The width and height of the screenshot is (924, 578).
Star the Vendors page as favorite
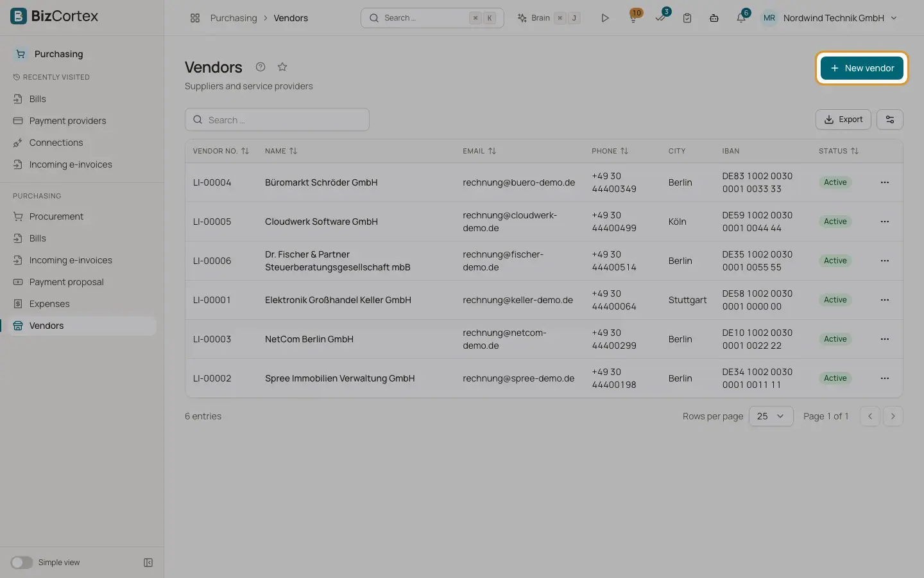coord(282,67)
